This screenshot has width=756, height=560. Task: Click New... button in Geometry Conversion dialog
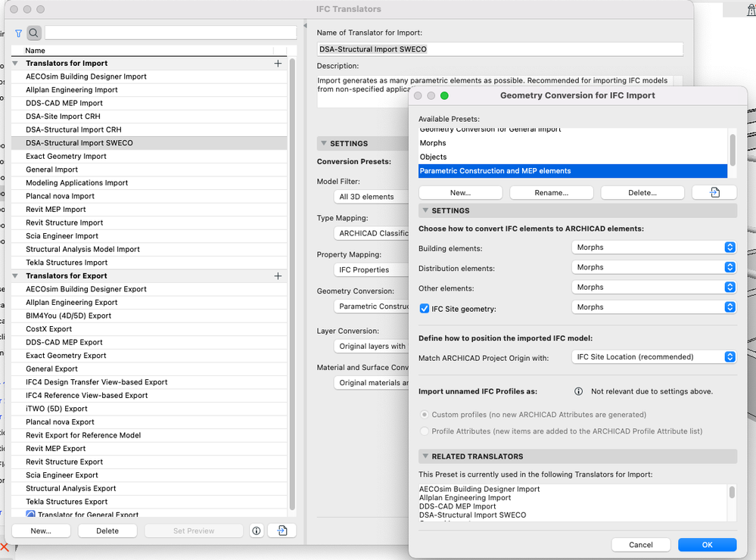click(x=460, y=192)
